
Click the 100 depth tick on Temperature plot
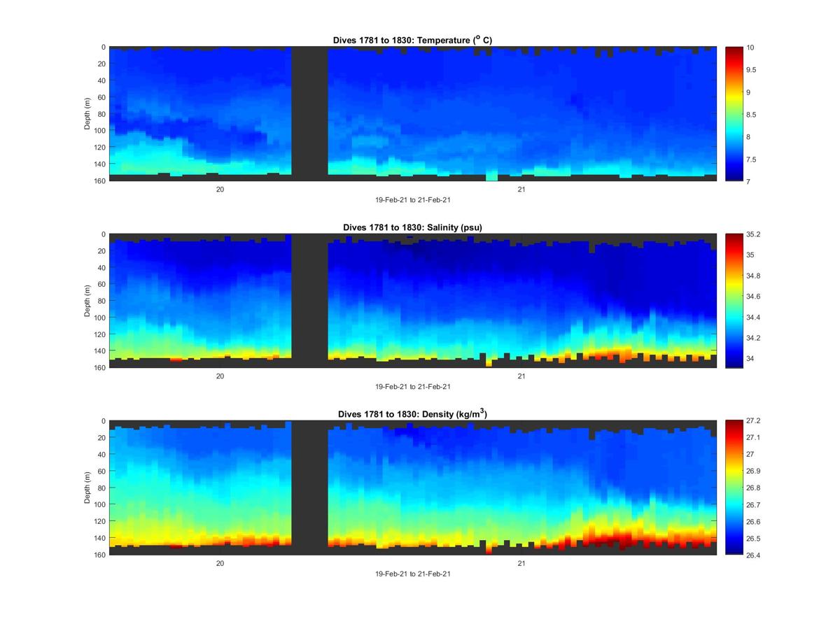click(x=99, y=131)
